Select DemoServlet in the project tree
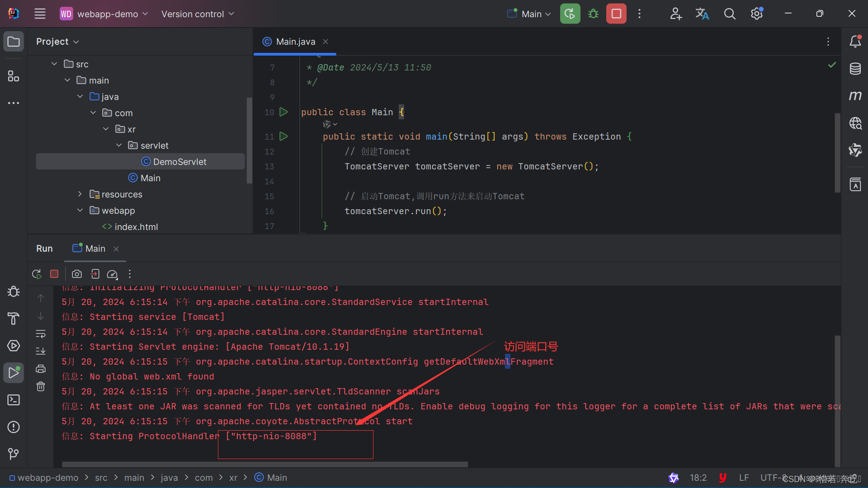This screenshot has width=868, height=488. coord(179,162)
